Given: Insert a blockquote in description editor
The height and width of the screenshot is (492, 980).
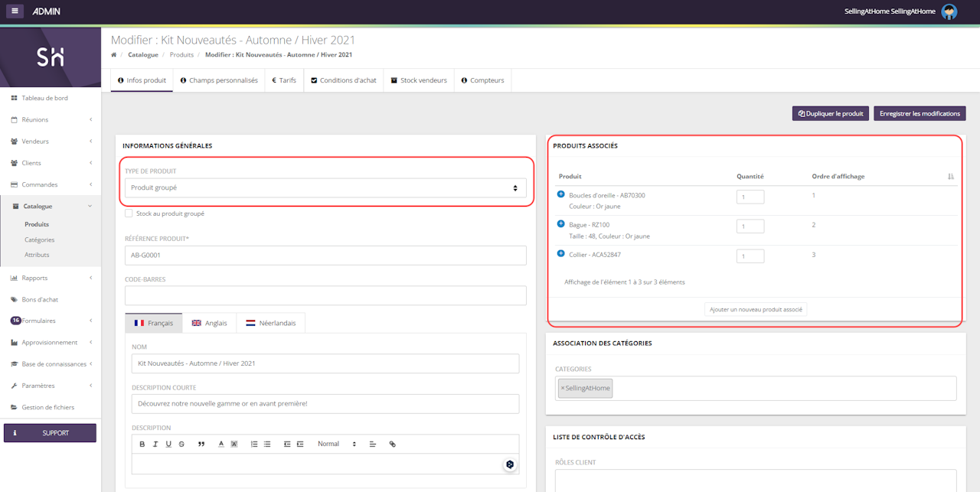Looking at the screenshot, I should pyautogui.click(x=201, y=445).
